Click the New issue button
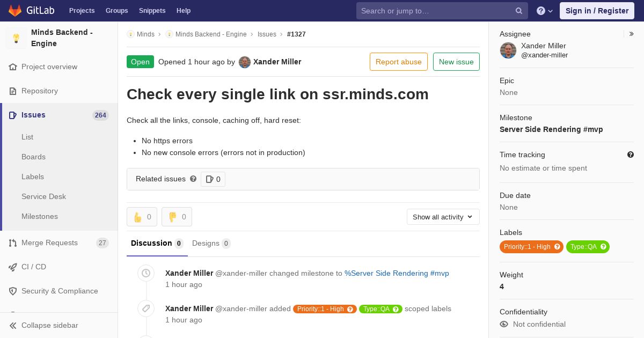The image size is (644, 338). click(x=456, y=62)
